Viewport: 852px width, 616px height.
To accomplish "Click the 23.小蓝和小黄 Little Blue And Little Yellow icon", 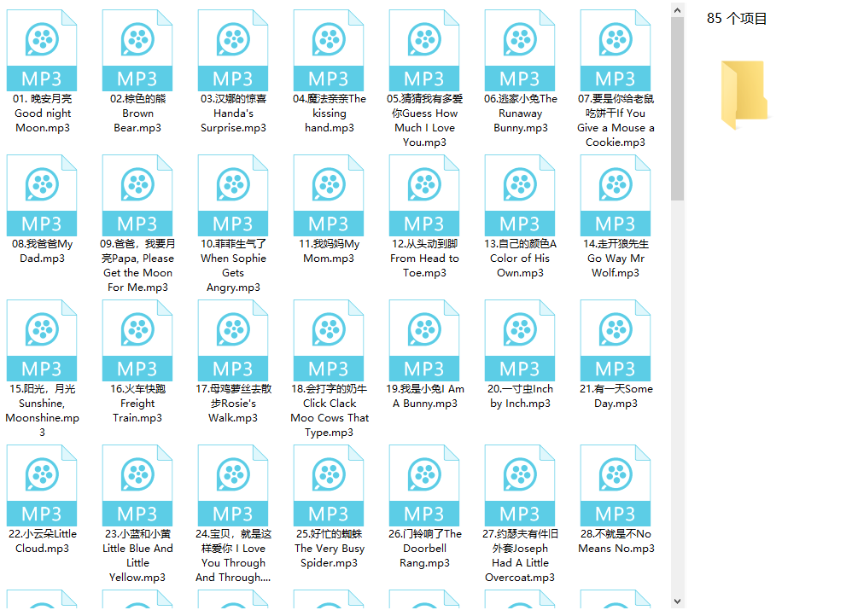I will (137, 485).
